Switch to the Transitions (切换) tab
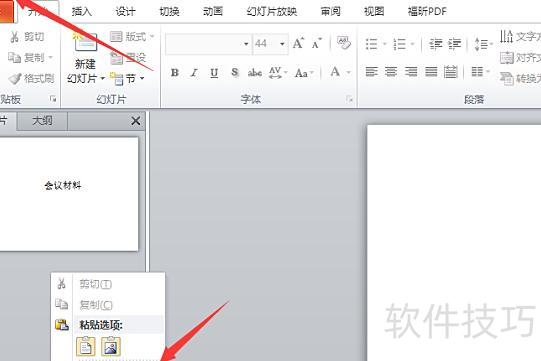This screenshot has width=541, height=361. (169, 11)
